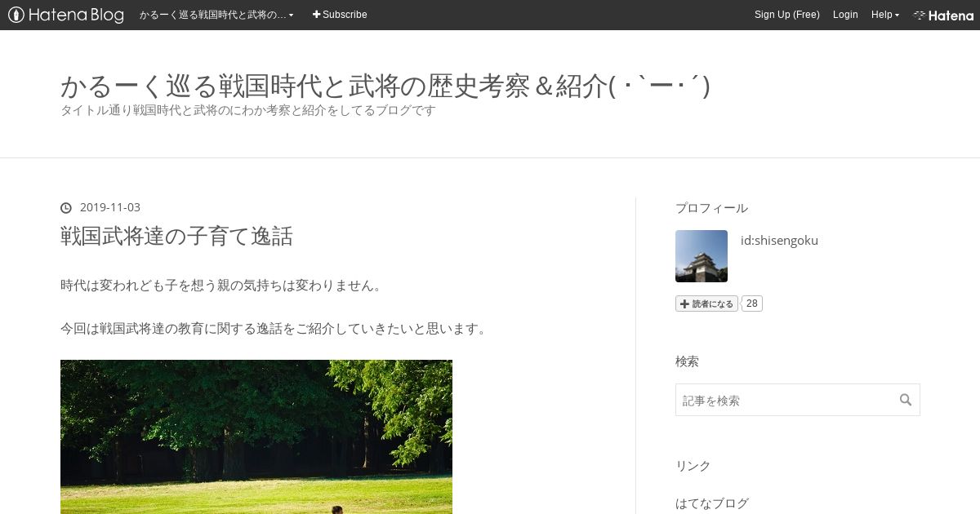Click the reader count 28
Viewport: 980px width, 514px height.
pos(752,304)
